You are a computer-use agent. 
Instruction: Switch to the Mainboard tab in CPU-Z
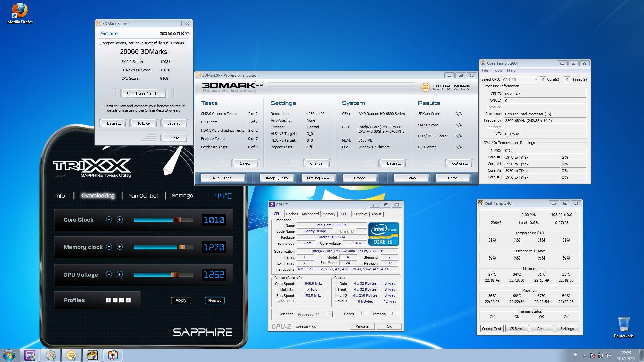310,214
